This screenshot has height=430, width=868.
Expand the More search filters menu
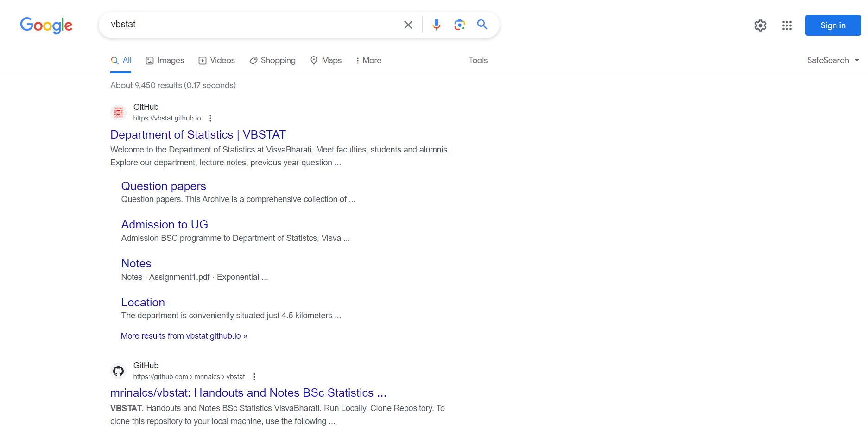pos(368,60)
